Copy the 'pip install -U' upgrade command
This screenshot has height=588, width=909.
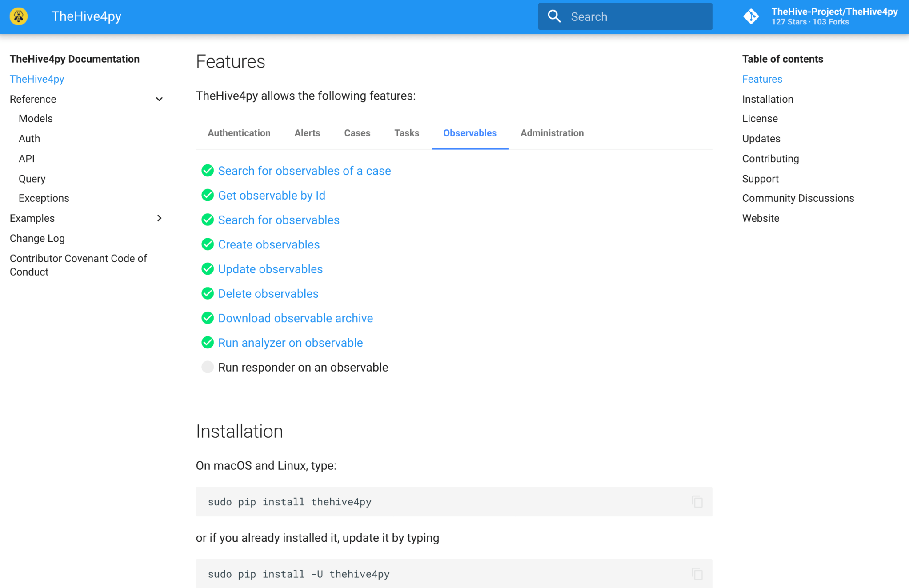point(697,574)
